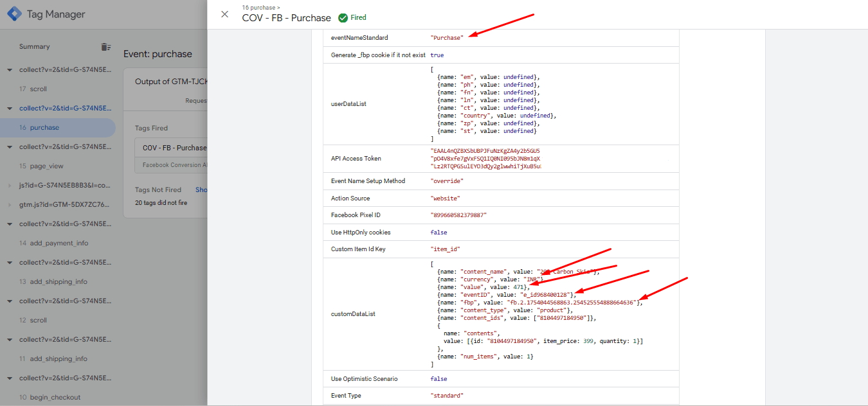Image resolution: width=868 pixels, height=406 pixels.
Task: Select the 17 scroll event
Action: point(33,89)
